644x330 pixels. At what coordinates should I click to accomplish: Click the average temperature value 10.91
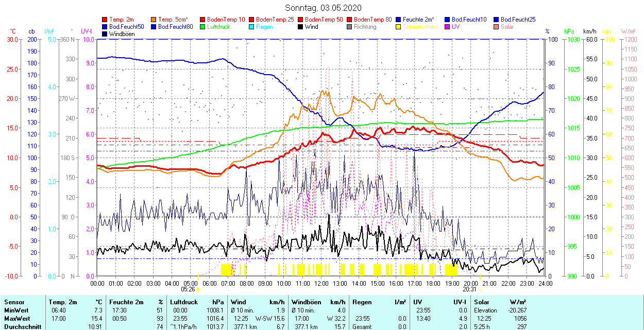pos(95,327)
